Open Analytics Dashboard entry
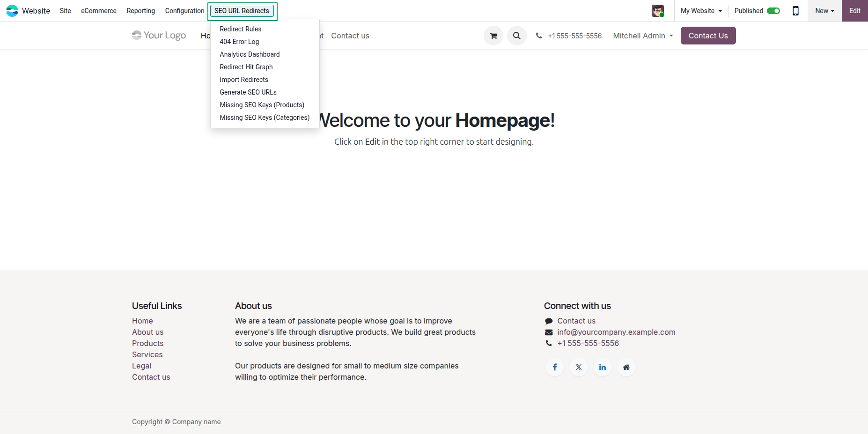The image size is (868, 434). coord(265,54)
